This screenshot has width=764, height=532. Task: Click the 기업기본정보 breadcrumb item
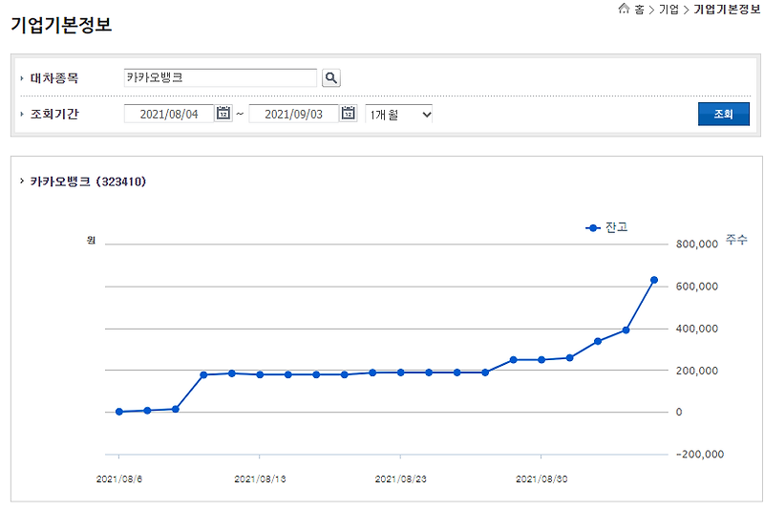click(727, 10)
